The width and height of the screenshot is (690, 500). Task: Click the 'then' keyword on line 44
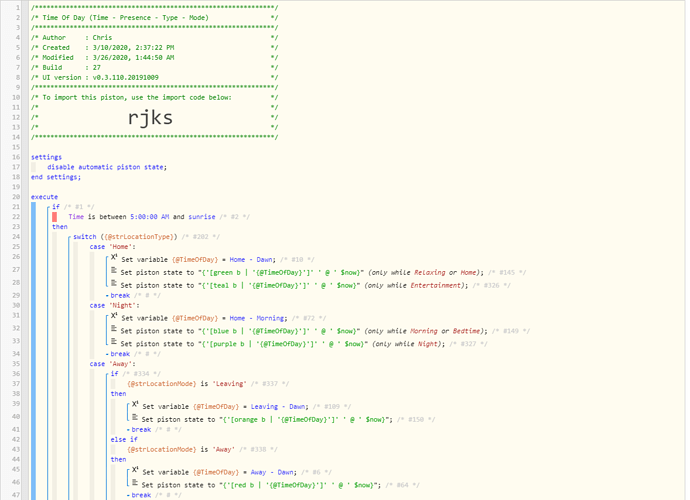pyautogui.click(x=118, y=459)
